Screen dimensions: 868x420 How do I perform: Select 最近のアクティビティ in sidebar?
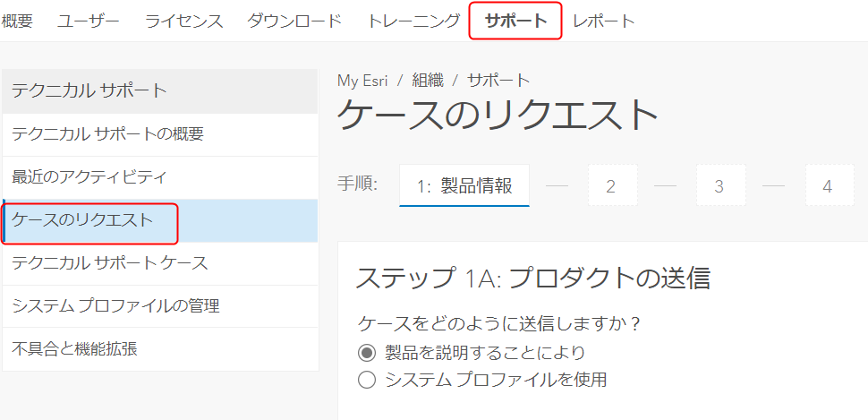pos(160,177)
